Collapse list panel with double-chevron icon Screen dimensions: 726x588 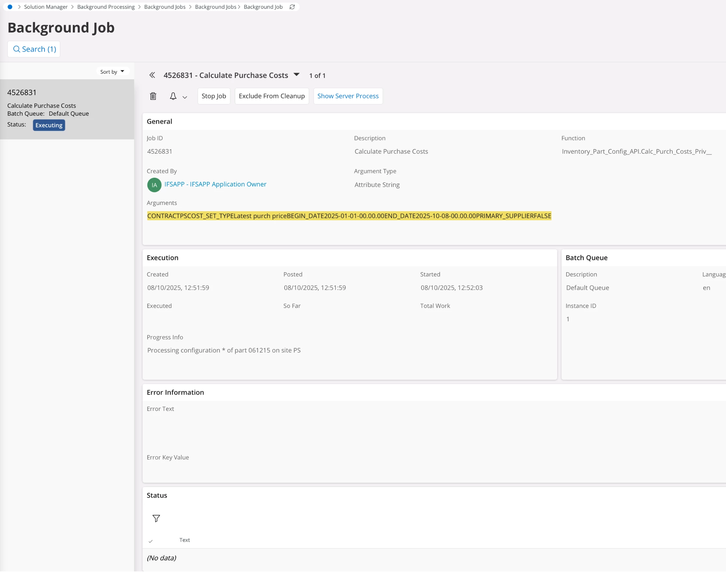coord(152,75)
